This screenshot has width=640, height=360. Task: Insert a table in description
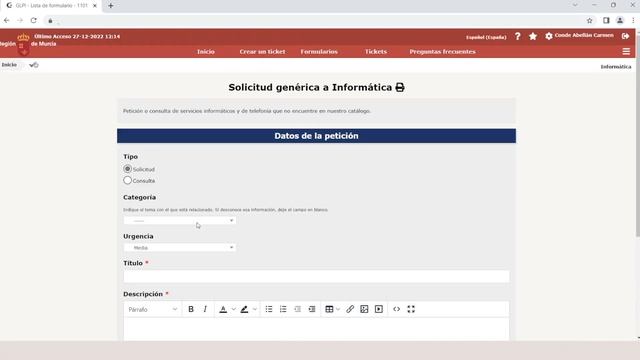pos(329,309)
